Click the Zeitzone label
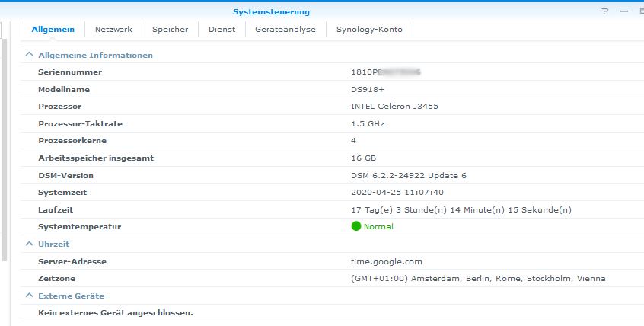 56,278
